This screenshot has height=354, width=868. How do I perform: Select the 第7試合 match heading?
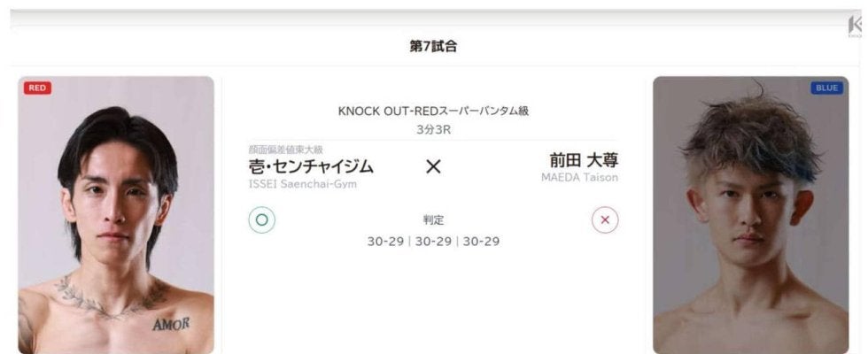(433, 47)
